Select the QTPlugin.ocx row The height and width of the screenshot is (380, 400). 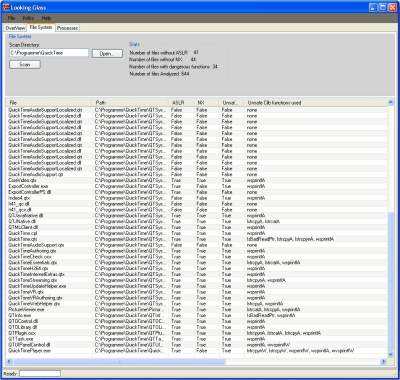pyautogui.click(x=197, y=333)
